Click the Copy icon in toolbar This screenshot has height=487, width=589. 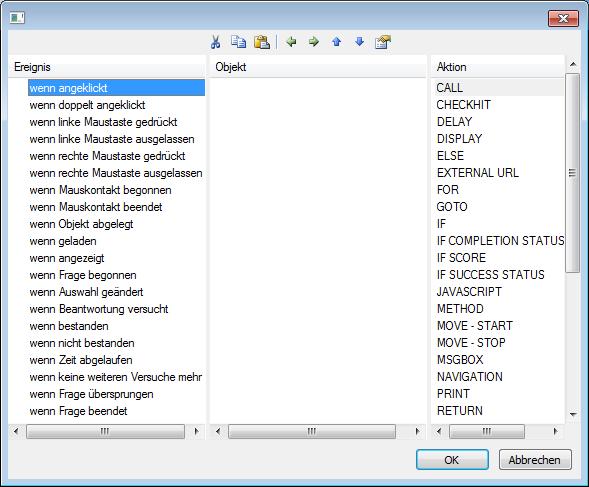coord(239,42)
